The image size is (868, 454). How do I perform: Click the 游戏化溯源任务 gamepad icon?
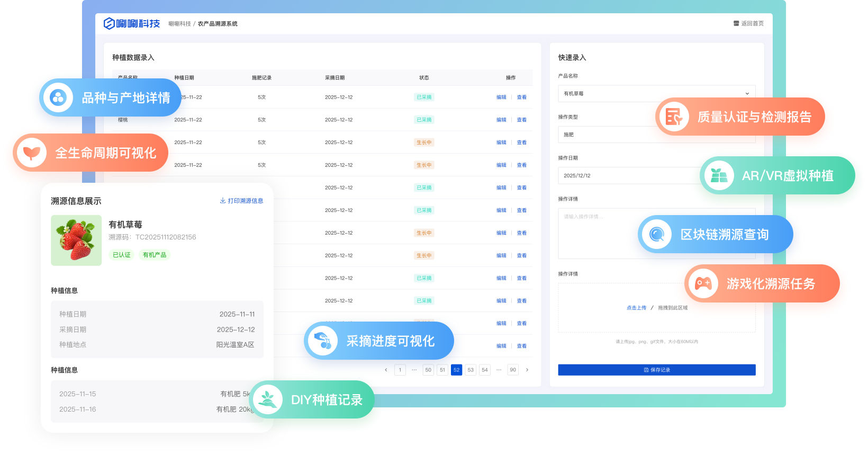(703, 283)
